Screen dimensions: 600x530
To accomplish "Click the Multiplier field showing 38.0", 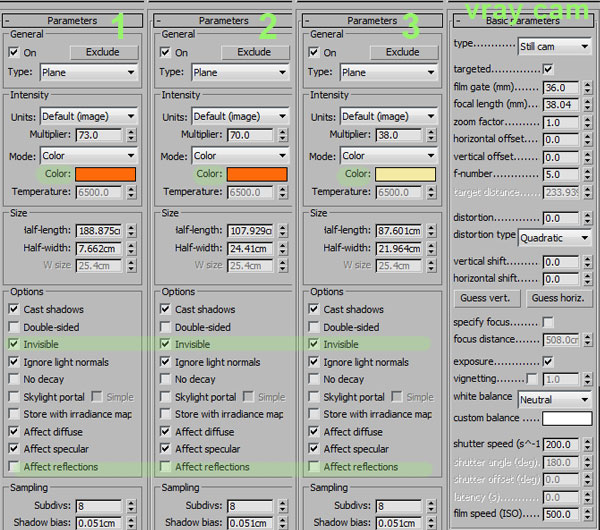I will [x=399, y=135].
